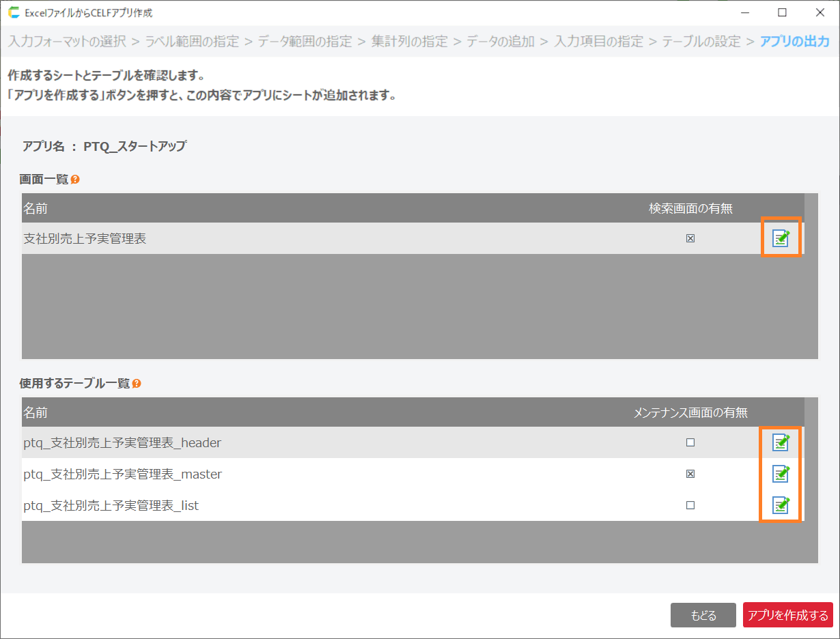Image resolution: width=840 pixels, height=639 pixels.
Task: Go to 入力フォーマットの選択 step
Action: click(x=67, y=42)
